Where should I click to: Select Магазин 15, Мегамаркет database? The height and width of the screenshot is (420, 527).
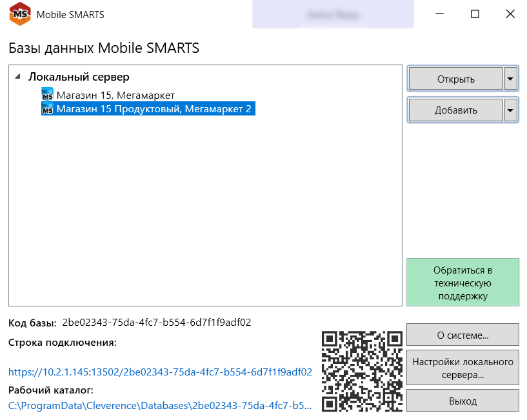pos(115,95)
